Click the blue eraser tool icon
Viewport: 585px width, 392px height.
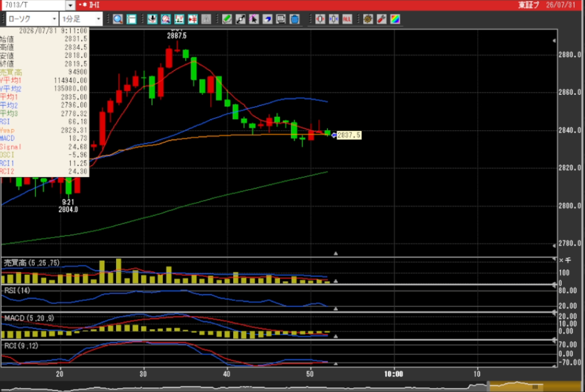pyautogui.click(x=267, y=19)
